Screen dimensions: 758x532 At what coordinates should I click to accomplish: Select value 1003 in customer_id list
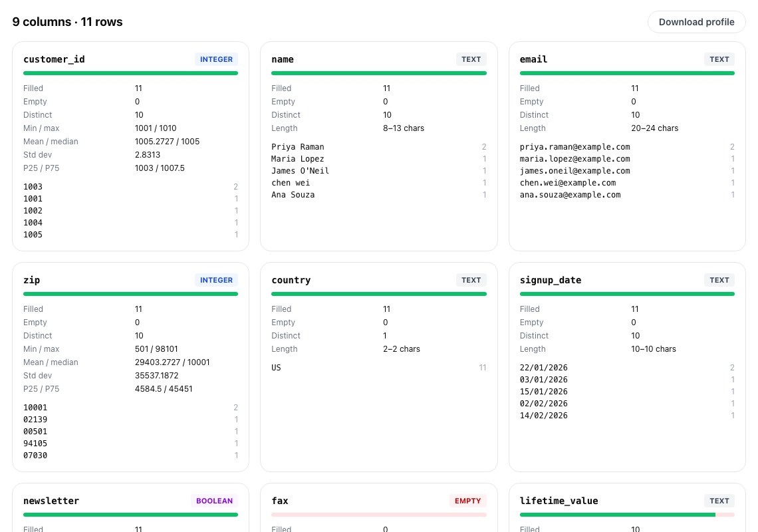pos(33,187)
